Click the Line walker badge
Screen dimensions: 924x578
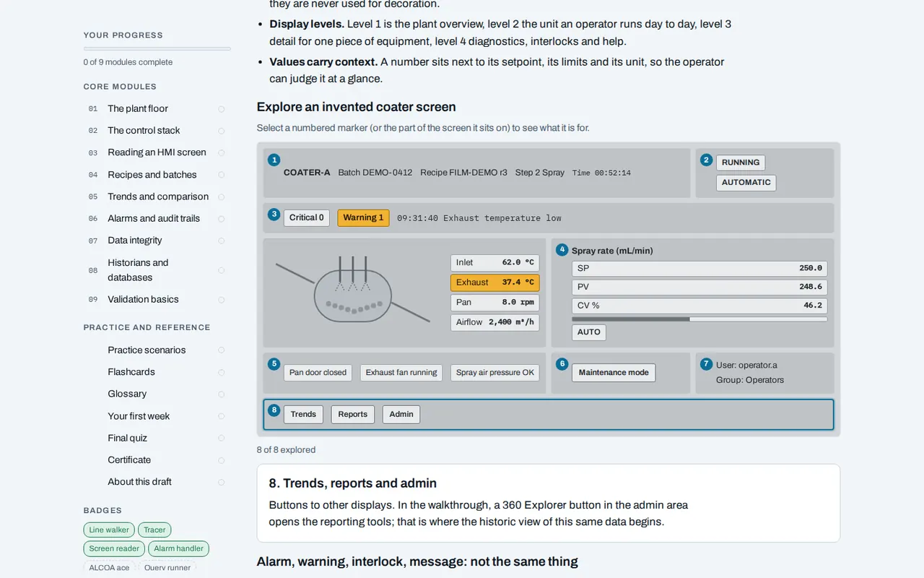pos(109,530)
